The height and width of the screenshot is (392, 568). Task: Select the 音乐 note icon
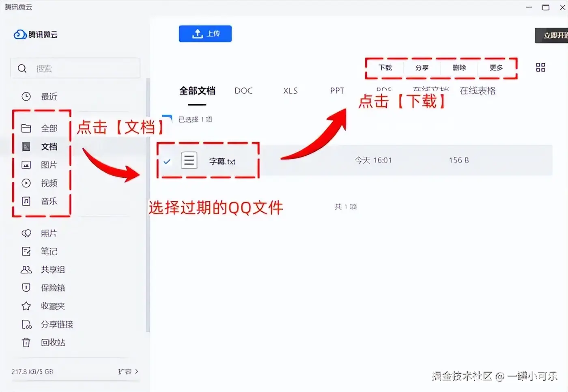[26, 201]
